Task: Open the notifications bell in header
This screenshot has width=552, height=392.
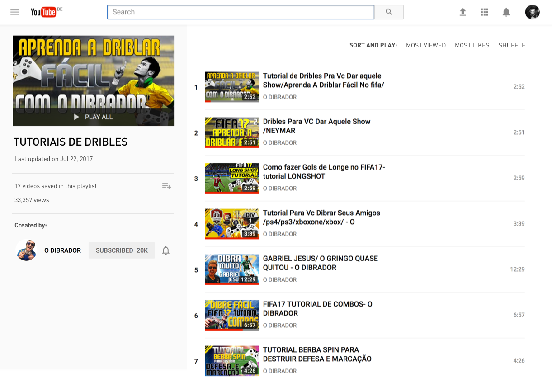Action: click(506, 12)
